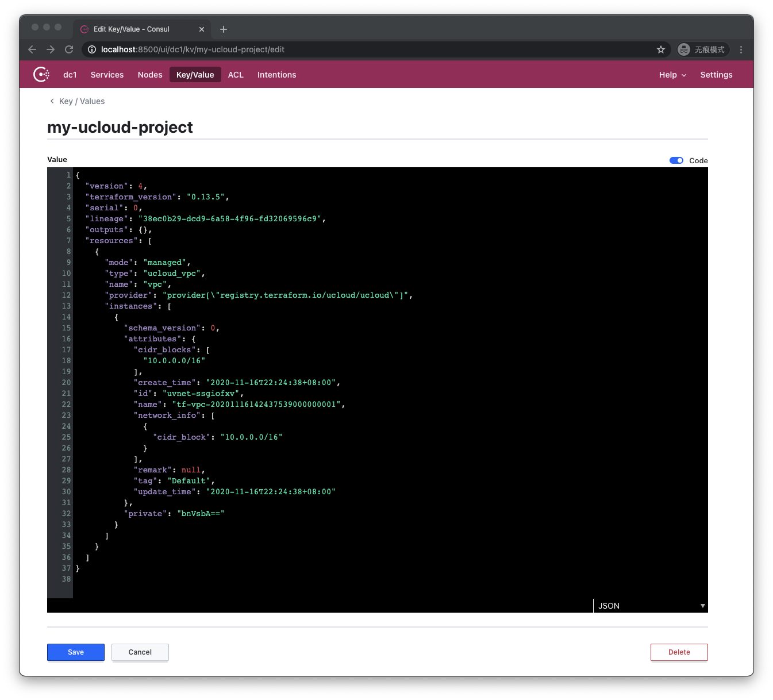This screenshot has height=700, width=773.
Task: Reload the page with the refresh icon
Action: 69,49
